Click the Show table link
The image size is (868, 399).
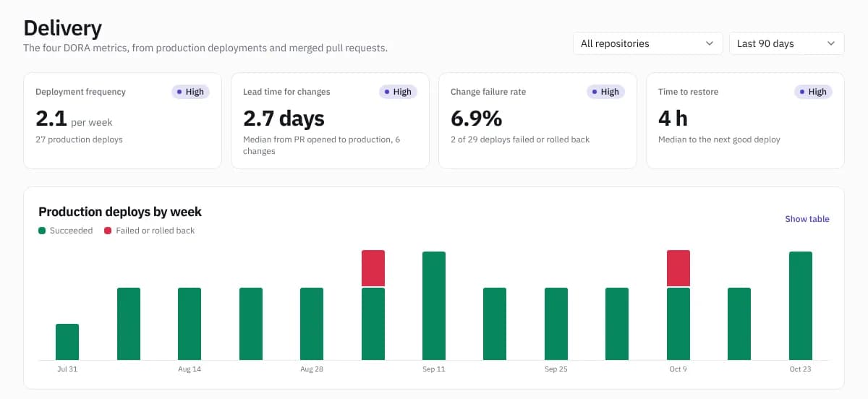[x=807, y=219]
